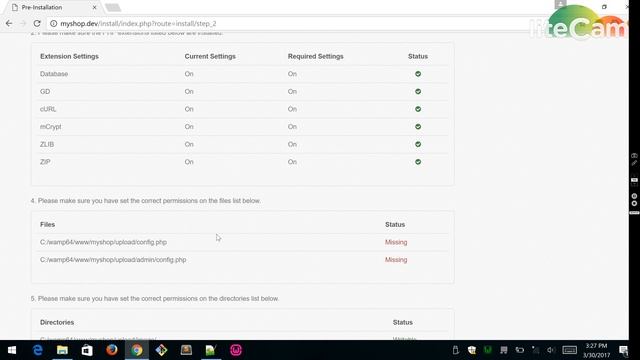View site information icon in address bar

(x=53, y=24)
